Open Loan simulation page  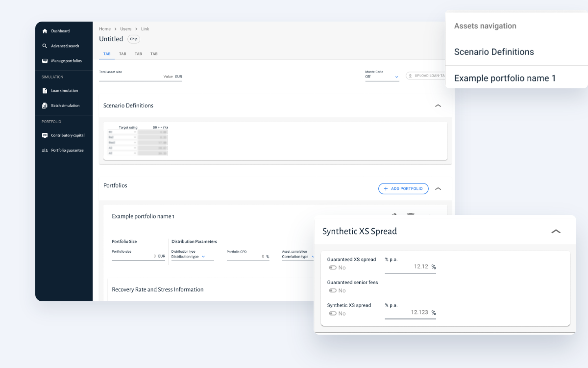pos(64,91)
